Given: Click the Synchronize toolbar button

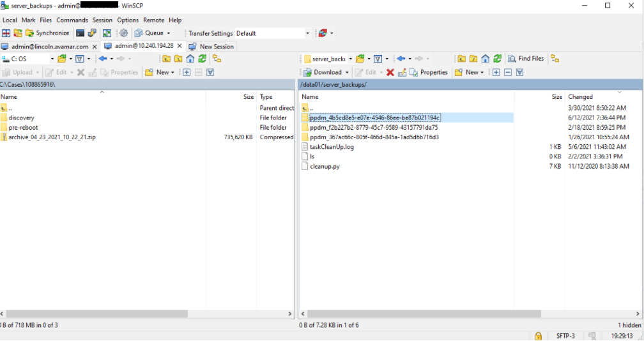Looking at the screenshot, I should 47,33.
